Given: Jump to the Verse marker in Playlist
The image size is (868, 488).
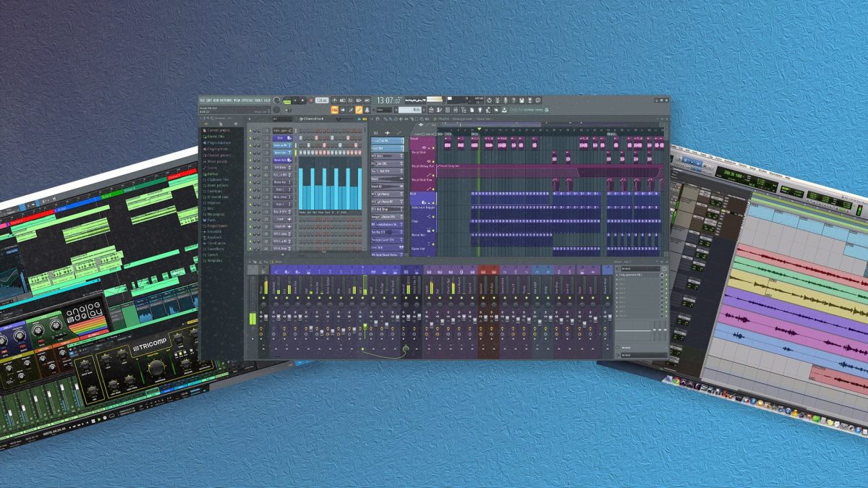Looking at the screenshot, I should (x=475, y=134).
